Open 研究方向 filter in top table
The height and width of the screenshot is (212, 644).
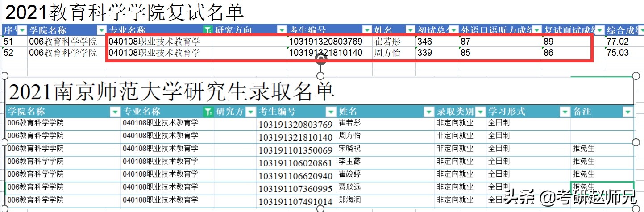[282, 30]
